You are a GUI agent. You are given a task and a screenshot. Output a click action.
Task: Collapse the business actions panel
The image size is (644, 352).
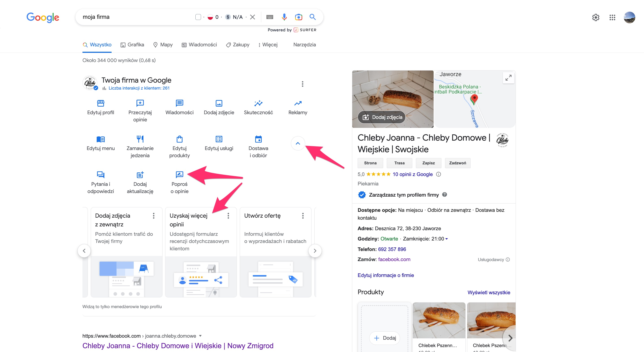(x=298, y=143)
